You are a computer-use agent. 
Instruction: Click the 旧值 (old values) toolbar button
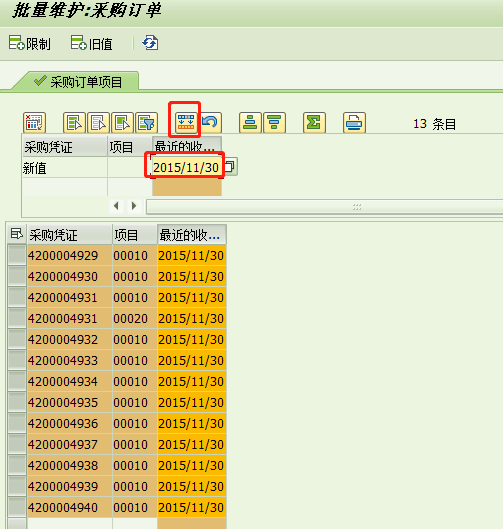pos(91,44)
